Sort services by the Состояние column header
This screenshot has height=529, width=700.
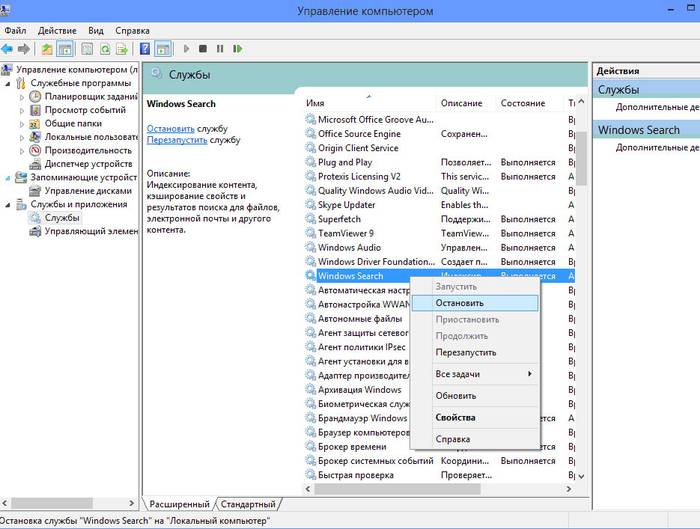523,103
